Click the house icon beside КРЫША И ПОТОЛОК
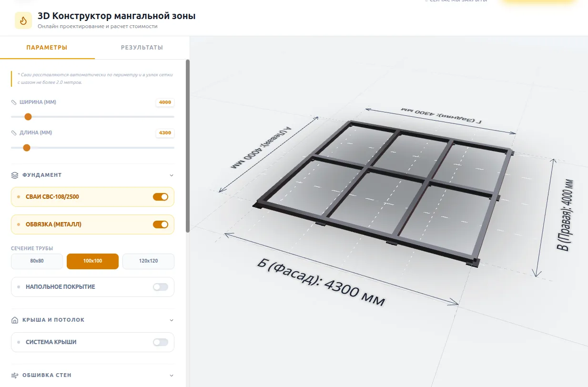 [15, 320]
